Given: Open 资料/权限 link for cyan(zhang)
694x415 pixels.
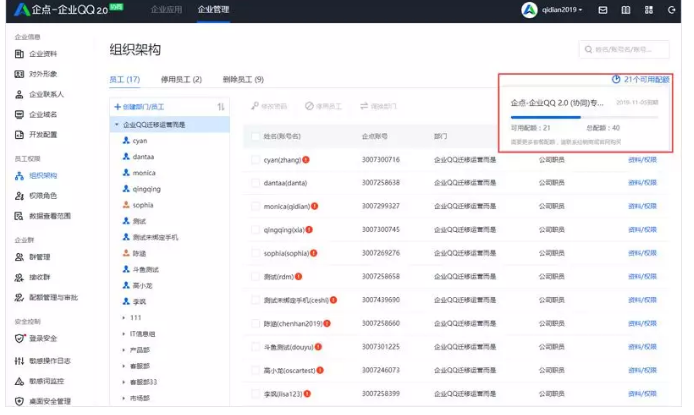Looking at the screenshot, I should (x=642, y=160).
